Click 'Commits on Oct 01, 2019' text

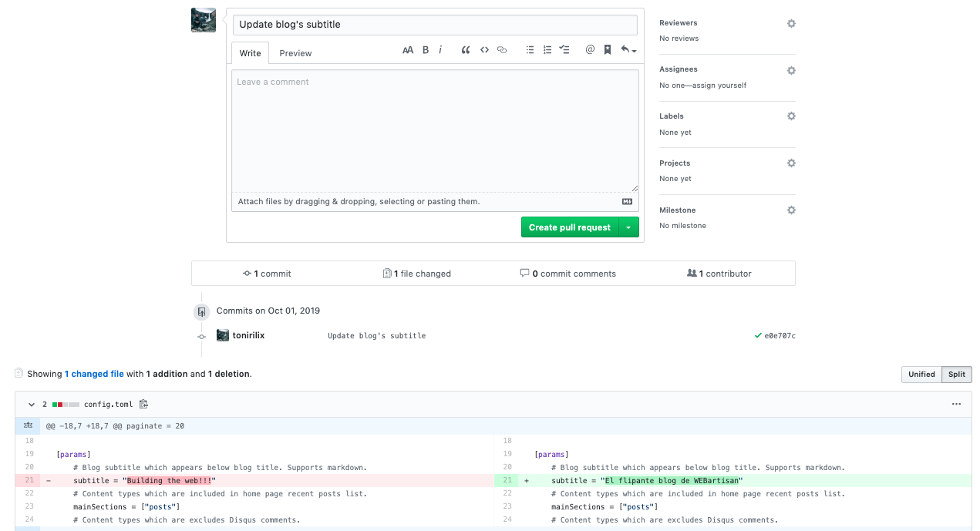pos(268,311)
